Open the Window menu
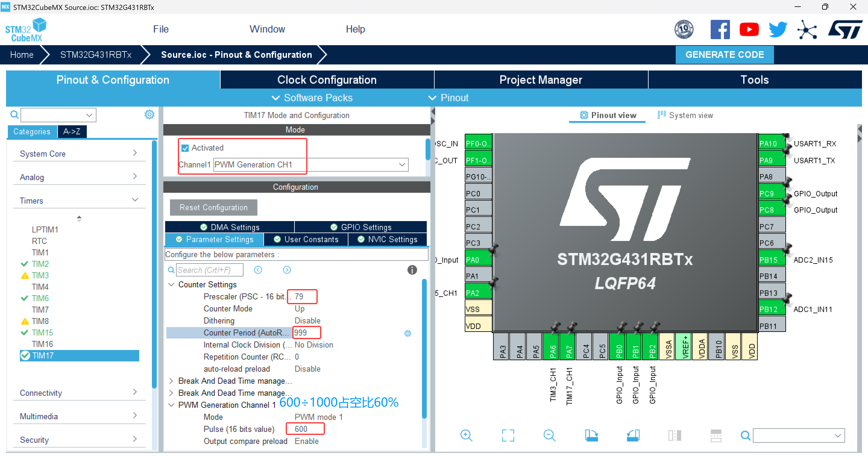The width and height of the screenshot is (868, 459). tap(267, 29)
